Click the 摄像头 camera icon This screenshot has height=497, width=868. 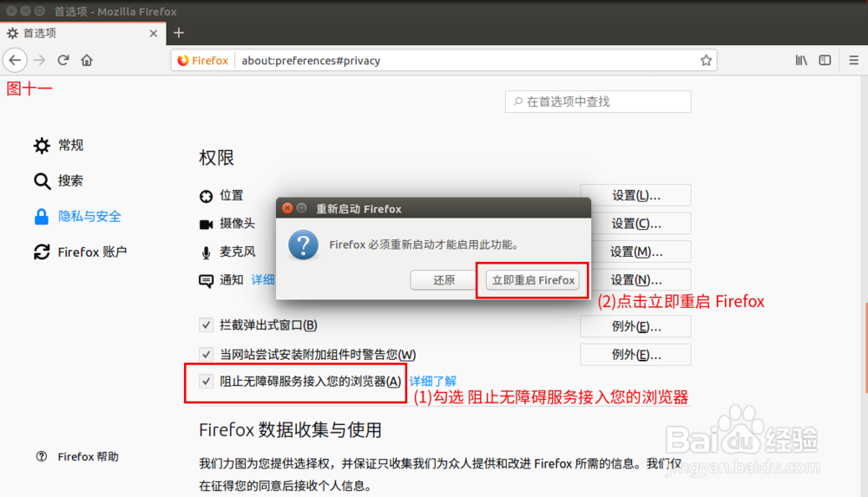(206, 224)
